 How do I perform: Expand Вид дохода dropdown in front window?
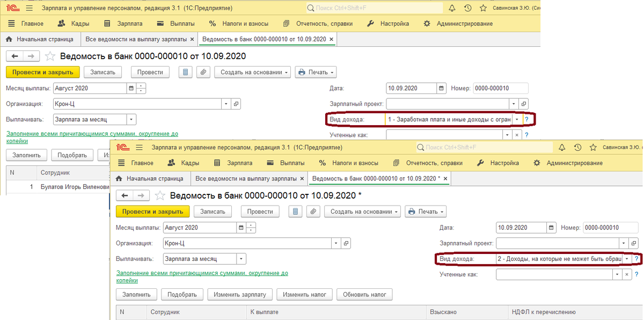pos(627,259)
